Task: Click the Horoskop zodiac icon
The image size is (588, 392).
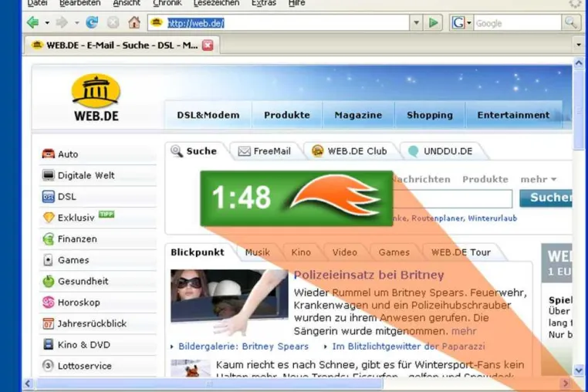Action: pyautogui.click(x=49, y=302)
